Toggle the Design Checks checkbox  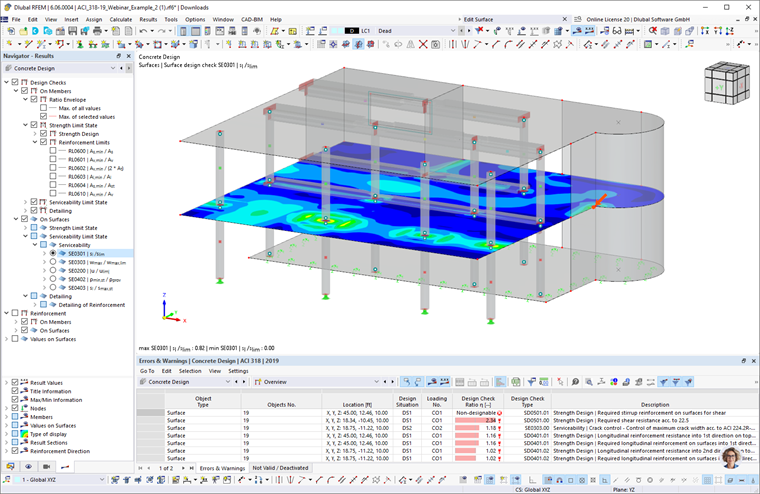(15, 82)
